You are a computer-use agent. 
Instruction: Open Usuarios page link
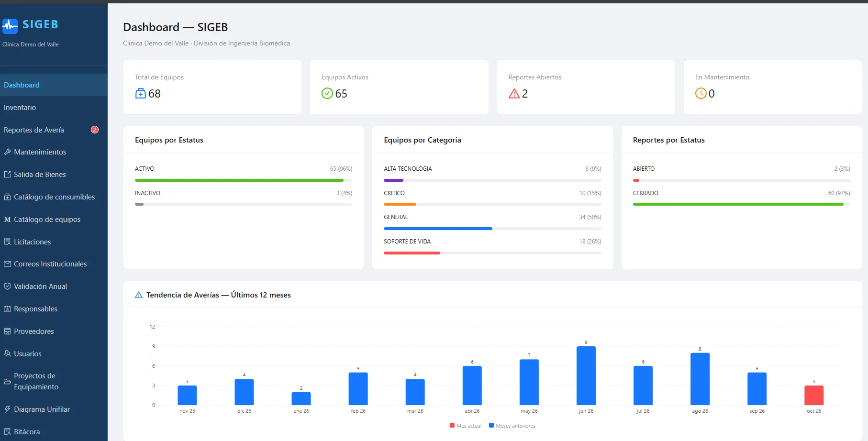point(54,354)
